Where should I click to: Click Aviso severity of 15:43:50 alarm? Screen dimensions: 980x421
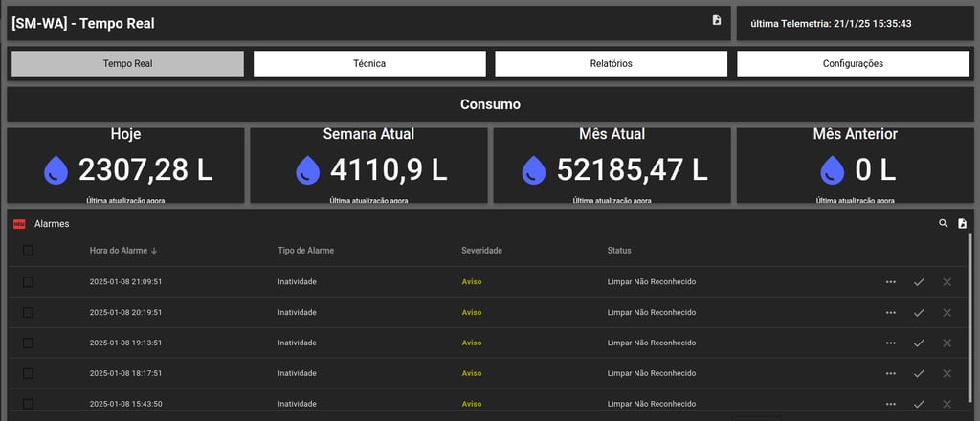(471, 404)
